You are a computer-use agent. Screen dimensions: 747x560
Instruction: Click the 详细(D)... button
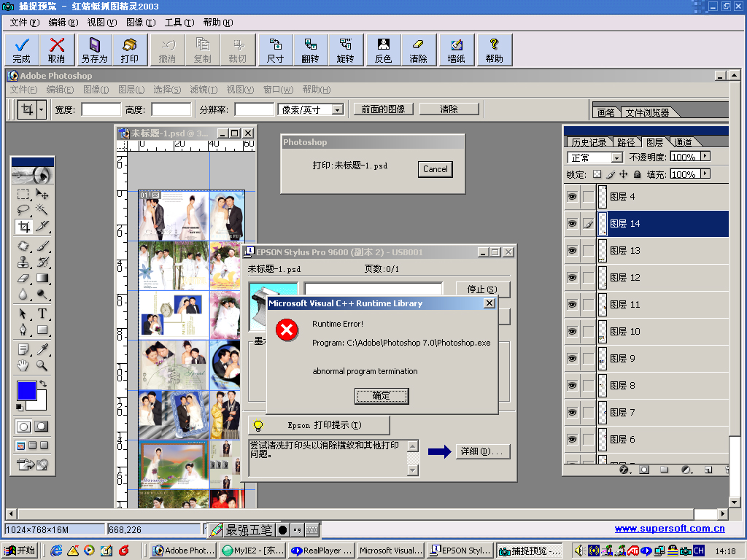click(x=482, y=451)
